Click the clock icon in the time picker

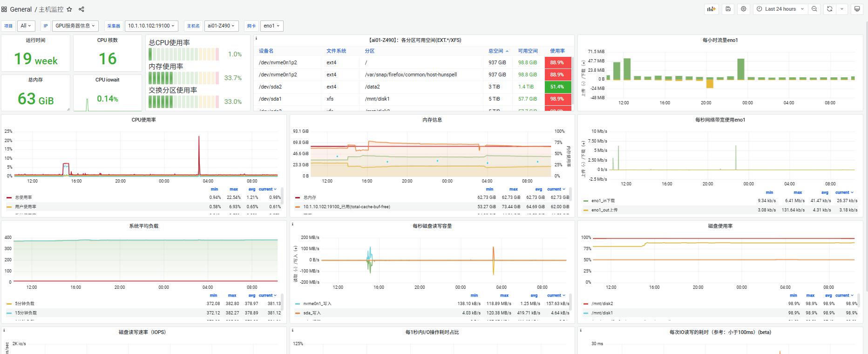pos(759,9)
